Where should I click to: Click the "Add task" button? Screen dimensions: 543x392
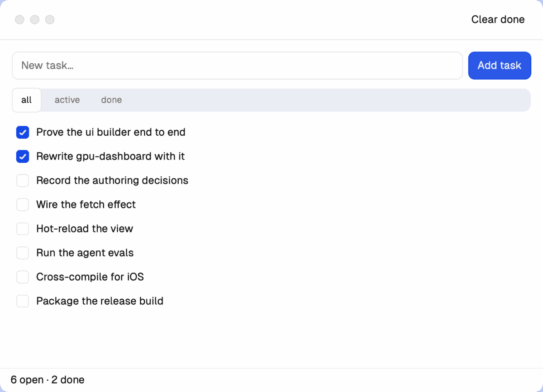pos(500,66)
